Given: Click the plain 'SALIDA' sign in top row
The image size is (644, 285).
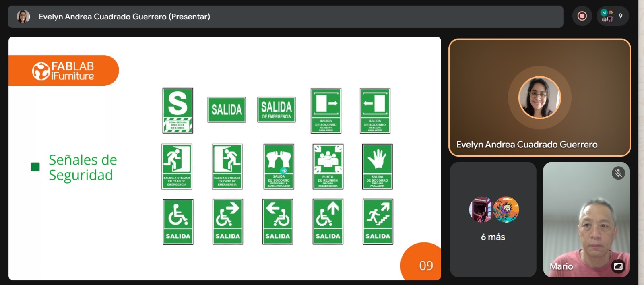Looking at the screenshot, I should point(227,109).
